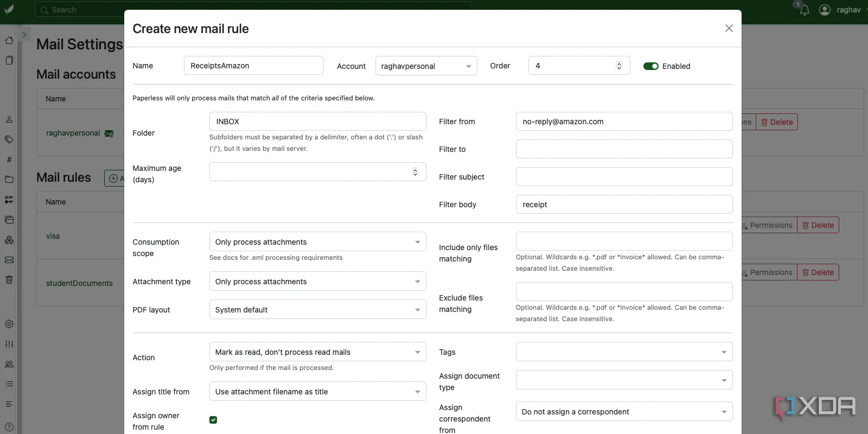Open Documentation help icon in sidebar
868x434 pixels.
(9, 427)
